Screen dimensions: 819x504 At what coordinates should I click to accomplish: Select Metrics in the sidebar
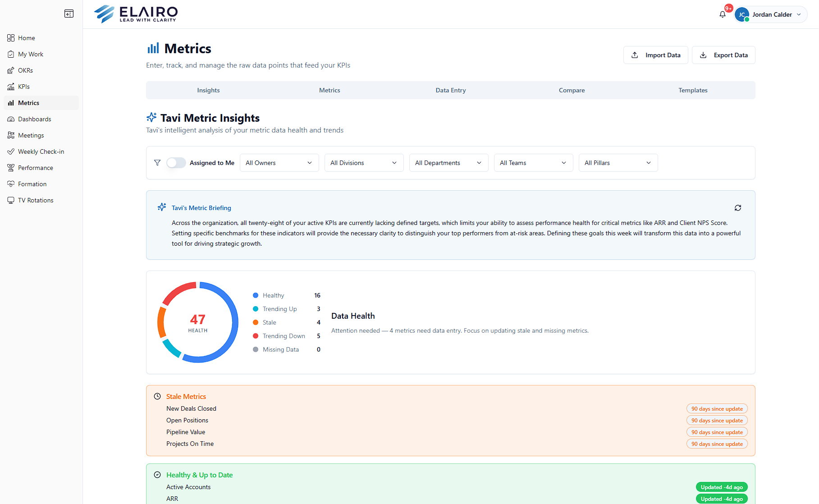41,103
